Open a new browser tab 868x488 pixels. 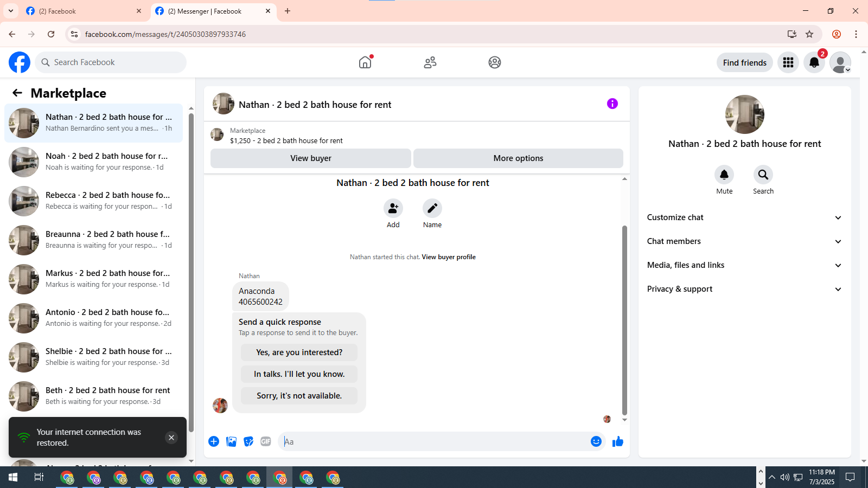point(288,11)
